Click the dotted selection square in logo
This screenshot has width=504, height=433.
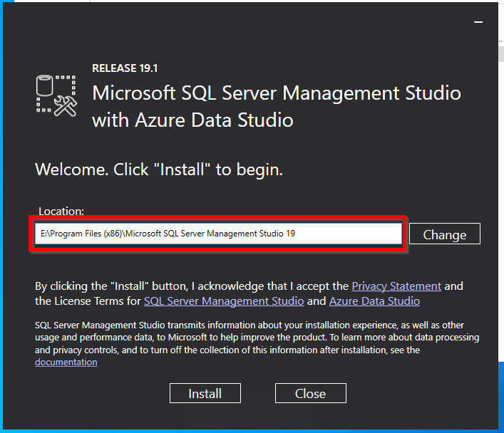[56, 94]
